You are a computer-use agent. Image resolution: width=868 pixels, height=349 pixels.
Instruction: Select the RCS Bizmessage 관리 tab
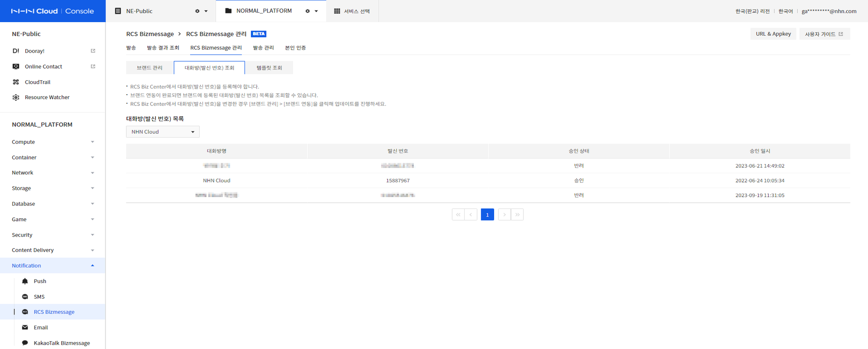(x=216, y=48)
